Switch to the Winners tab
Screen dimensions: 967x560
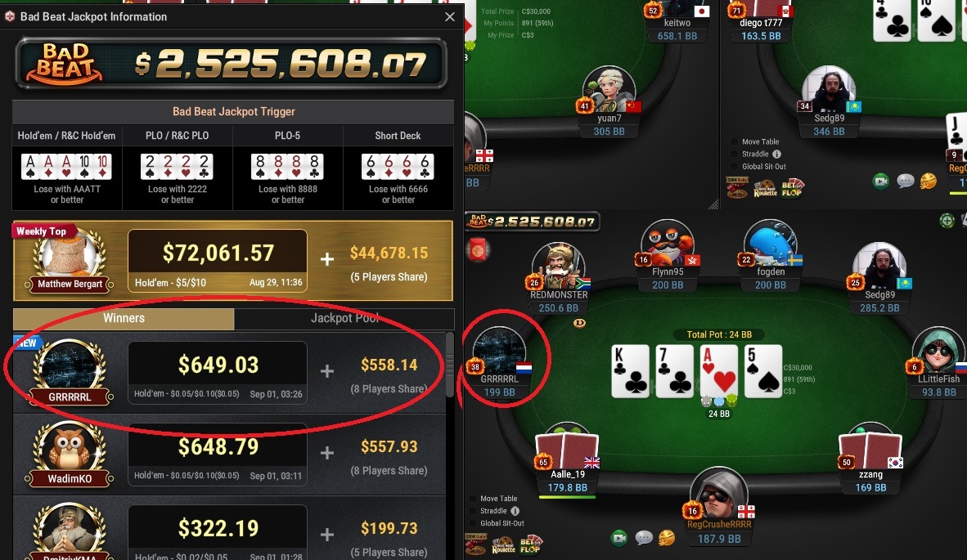pyautogui.click(x=124, y=319)
